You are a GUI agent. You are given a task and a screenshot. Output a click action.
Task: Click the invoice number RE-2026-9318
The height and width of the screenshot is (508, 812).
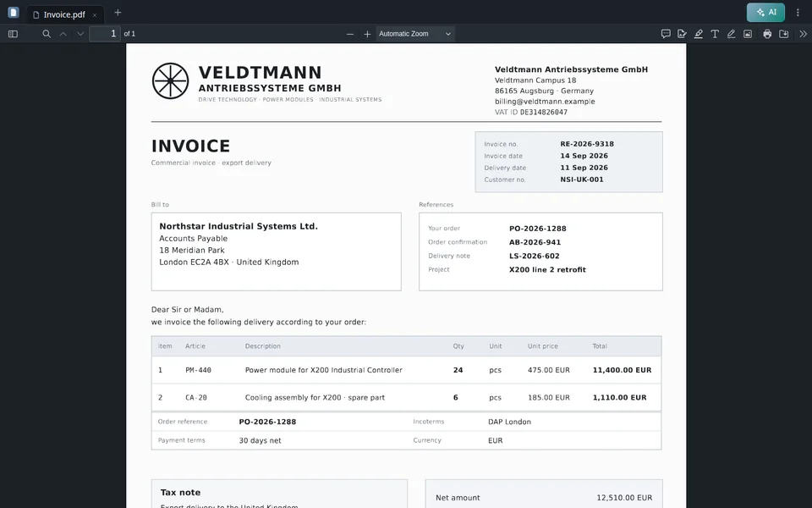click(x=587, y=144)
